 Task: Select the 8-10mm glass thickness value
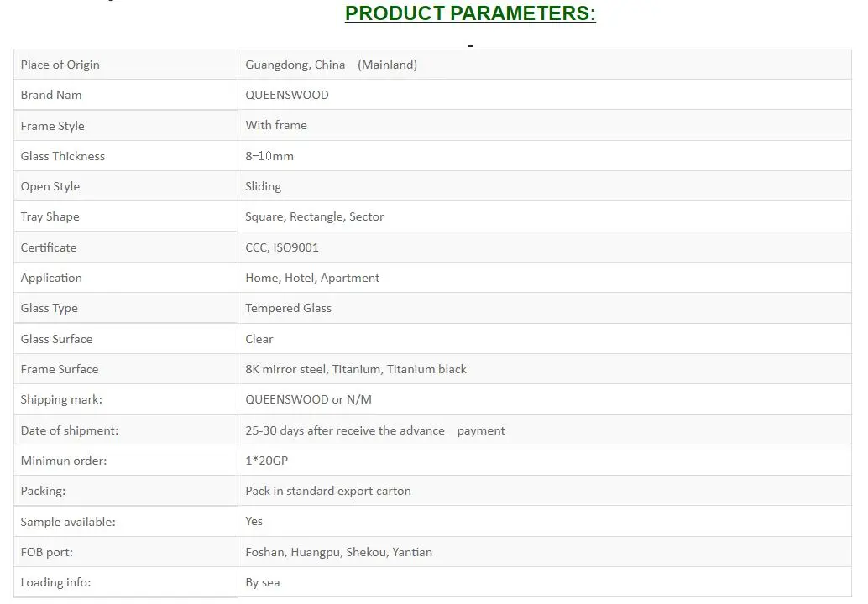pos(269,157)
